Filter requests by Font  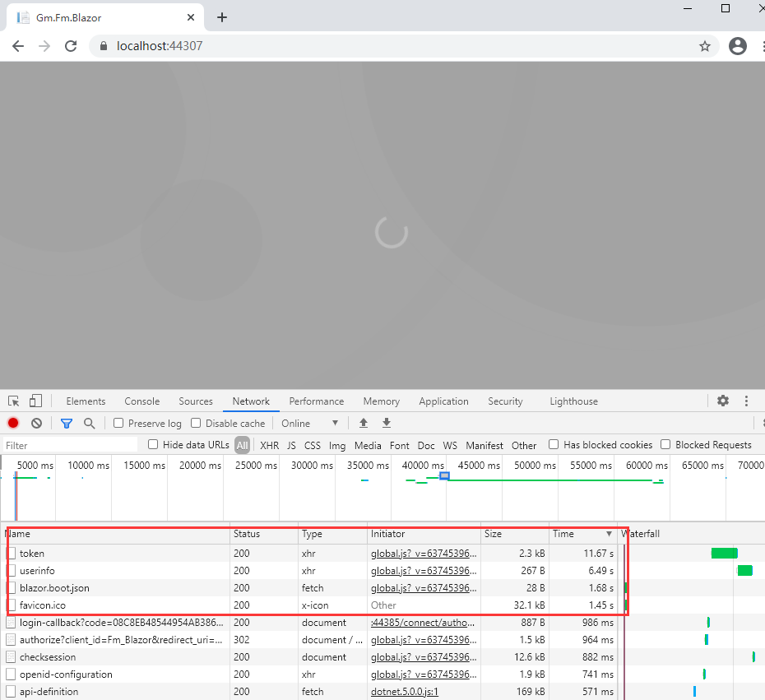pyautogui.click(x=400, y=445)
